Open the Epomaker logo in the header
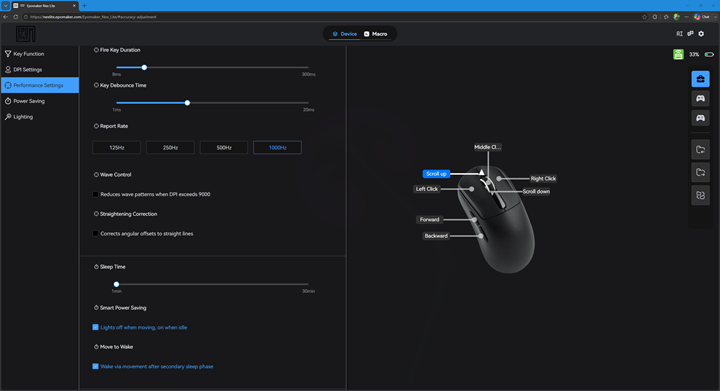 pyautogui.click(x=26, y=34)
